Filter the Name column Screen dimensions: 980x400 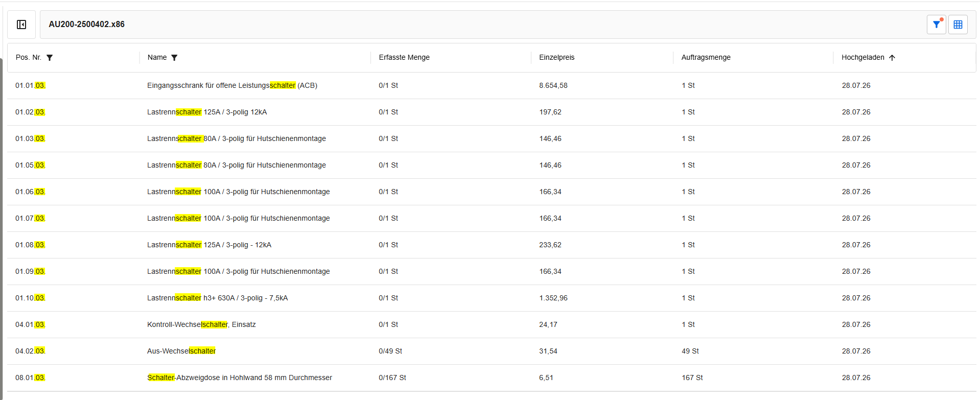coord(174,58)
